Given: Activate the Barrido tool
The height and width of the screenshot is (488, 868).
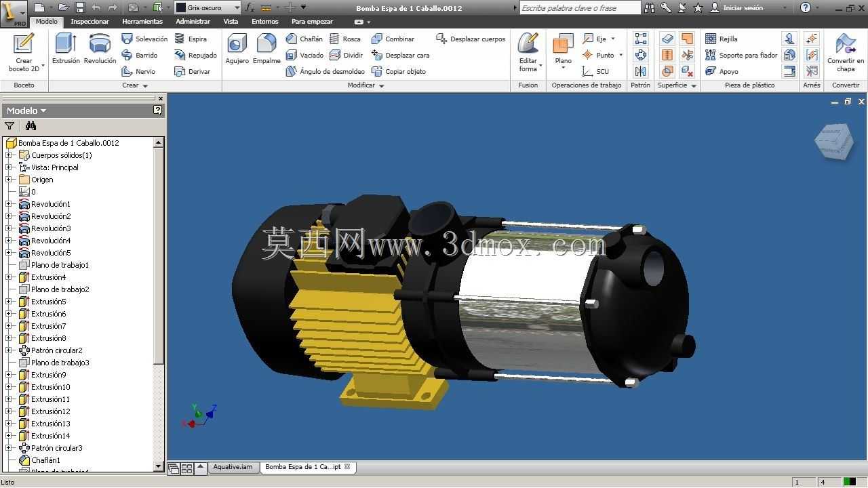Looking at the screenshot, I should click(140, 55).
